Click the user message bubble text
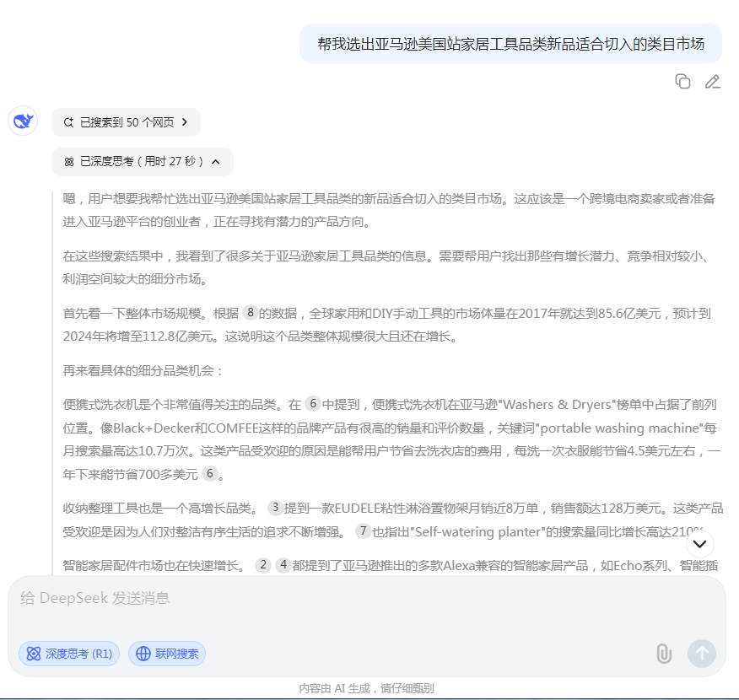The image size is (739, 700). coord(511,44)
